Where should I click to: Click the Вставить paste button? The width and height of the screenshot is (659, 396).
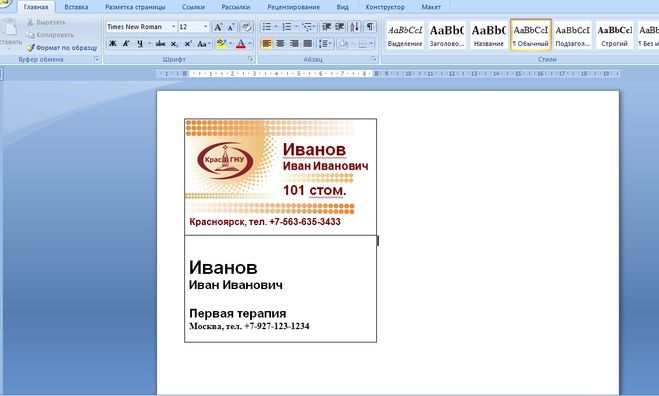click(x=11, y=33)
